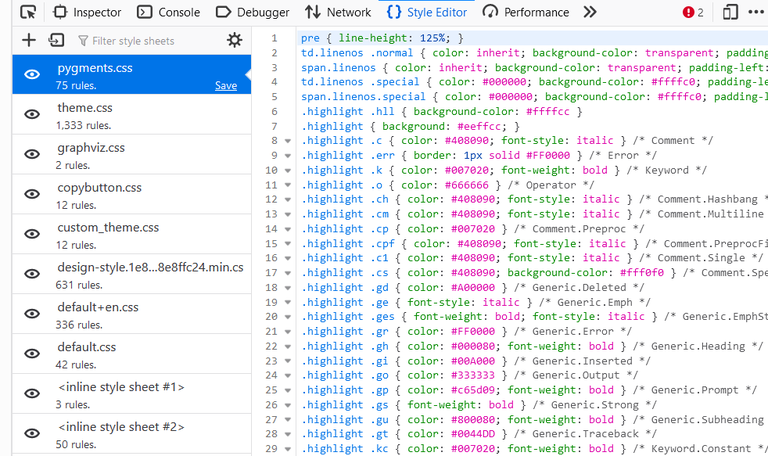
Task: Toggle visibility of custom_theme.css
Action: click(x=32, y=234)
